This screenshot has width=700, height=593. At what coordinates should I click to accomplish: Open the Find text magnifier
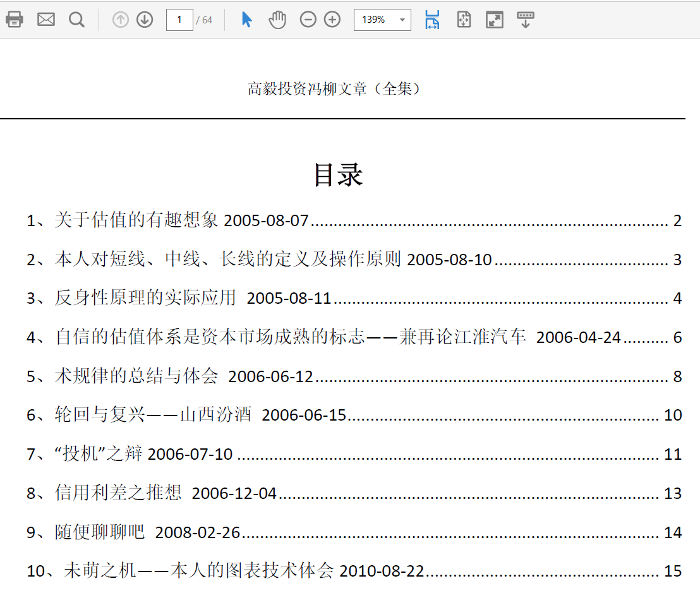click(x=76, y=20)
